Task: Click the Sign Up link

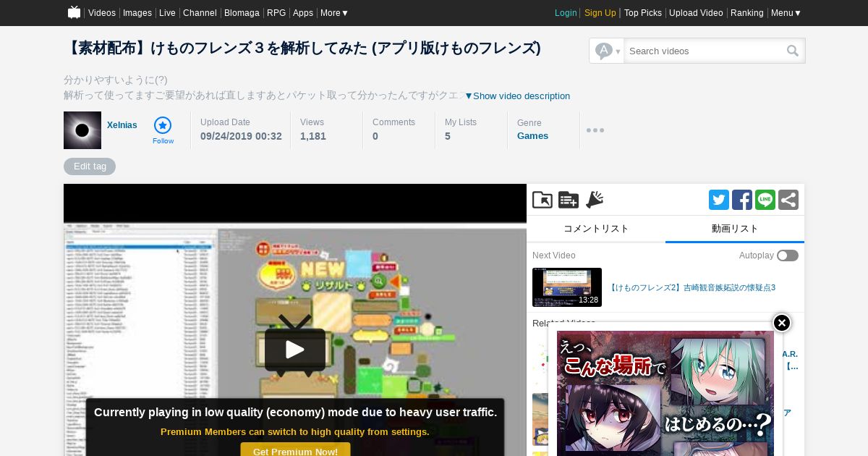Action: point(600,13)
